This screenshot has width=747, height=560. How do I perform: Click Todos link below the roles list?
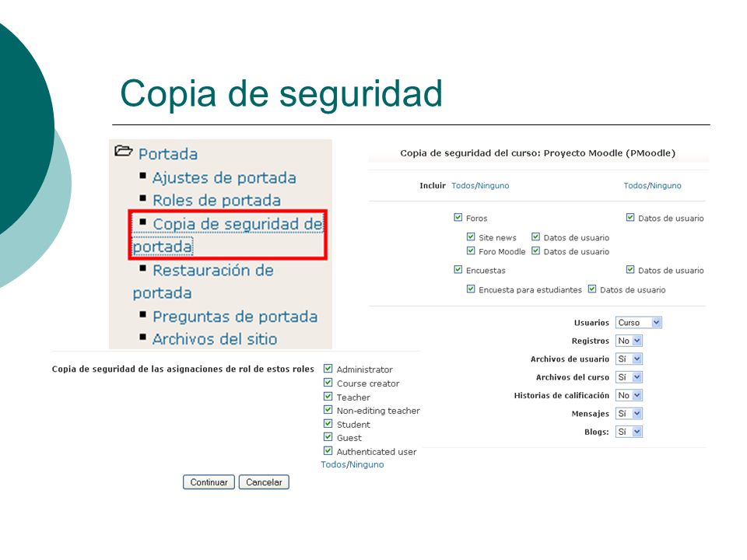pos(333,465)
